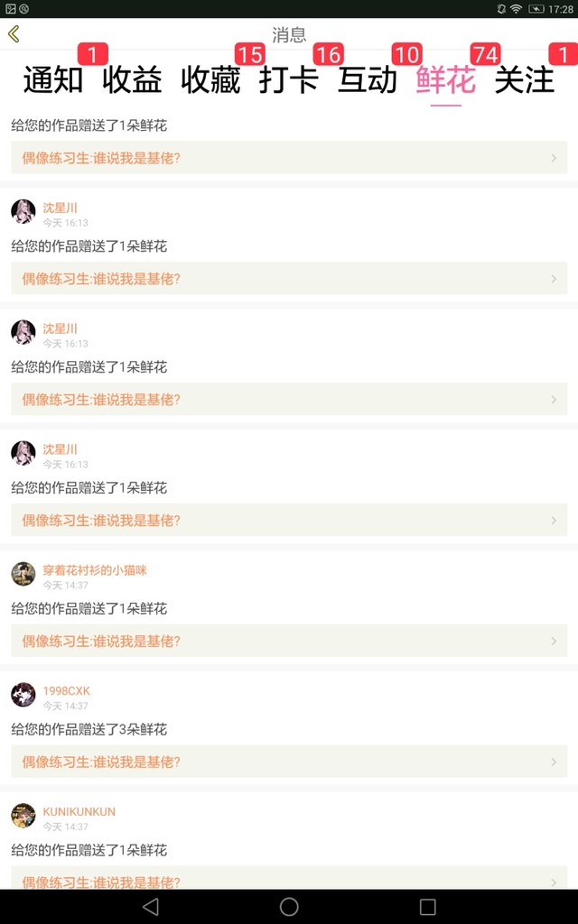Open the username 穿着花衬衫的小猫咪
Viewport: 578px width, 924px height.
coord(95,570)
